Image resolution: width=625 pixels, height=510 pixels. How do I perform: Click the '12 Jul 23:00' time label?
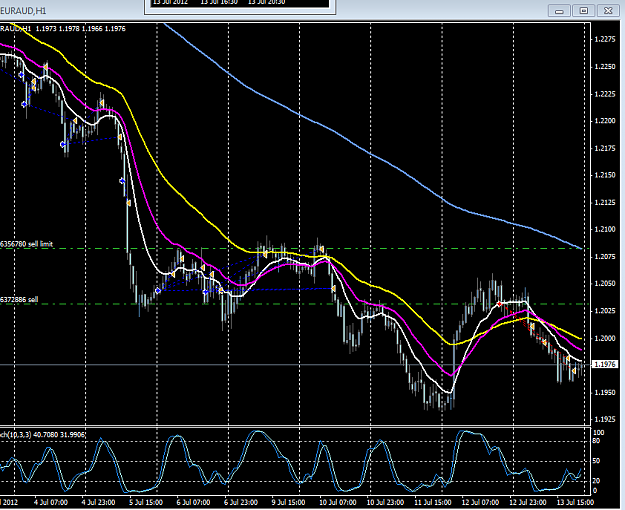pyautogui.click(x=527, y=502)
